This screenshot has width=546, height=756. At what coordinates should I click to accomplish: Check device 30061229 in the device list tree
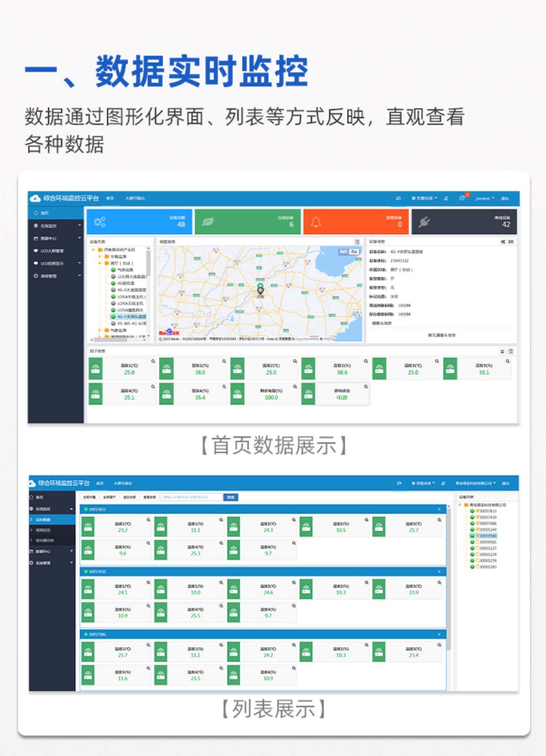pos(478,554)
